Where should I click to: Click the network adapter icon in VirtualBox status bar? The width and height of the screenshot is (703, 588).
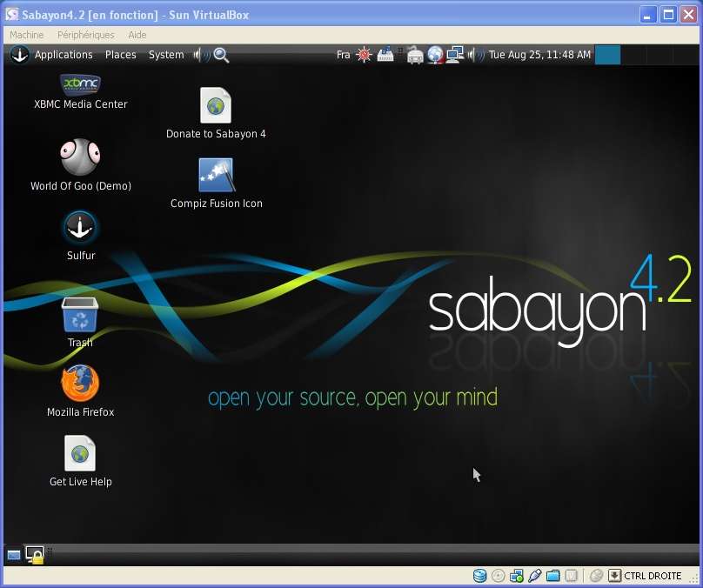tap(517, 576)
